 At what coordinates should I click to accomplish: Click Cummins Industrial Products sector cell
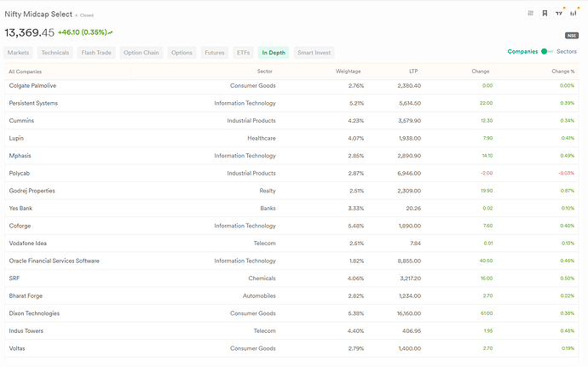point(251,121)
